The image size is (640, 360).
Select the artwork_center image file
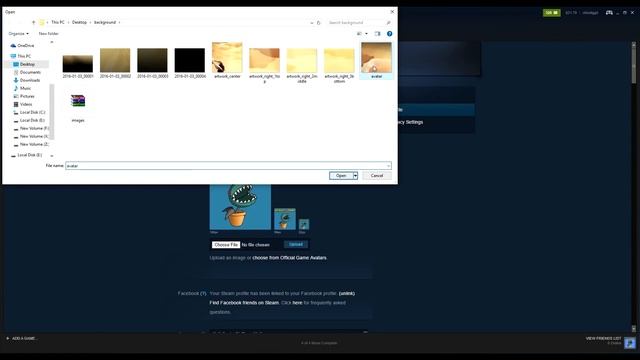coord(227,60)
